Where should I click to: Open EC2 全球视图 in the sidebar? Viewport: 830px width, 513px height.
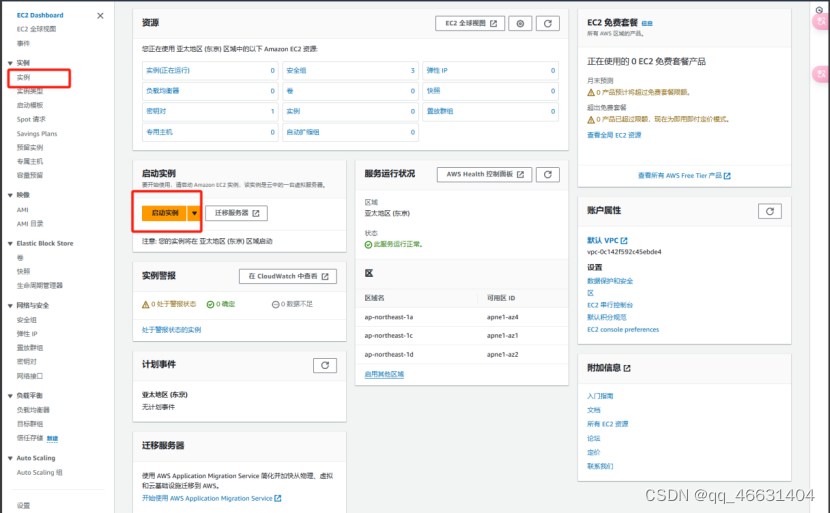pyautogui.click(x=36, y=29)
